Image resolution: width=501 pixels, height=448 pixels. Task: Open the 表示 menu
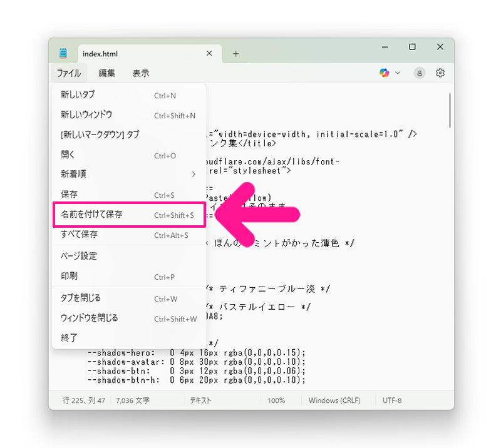pos(140,73)
